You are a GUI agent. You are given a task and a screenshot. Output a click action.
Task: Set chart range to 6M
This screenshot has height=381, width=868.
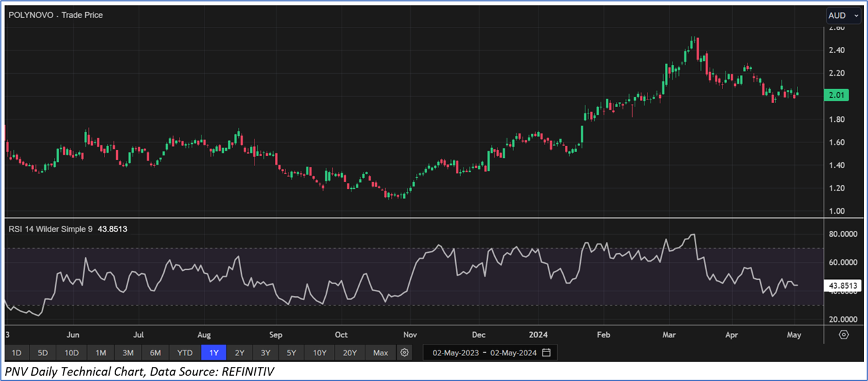point(156,353)
